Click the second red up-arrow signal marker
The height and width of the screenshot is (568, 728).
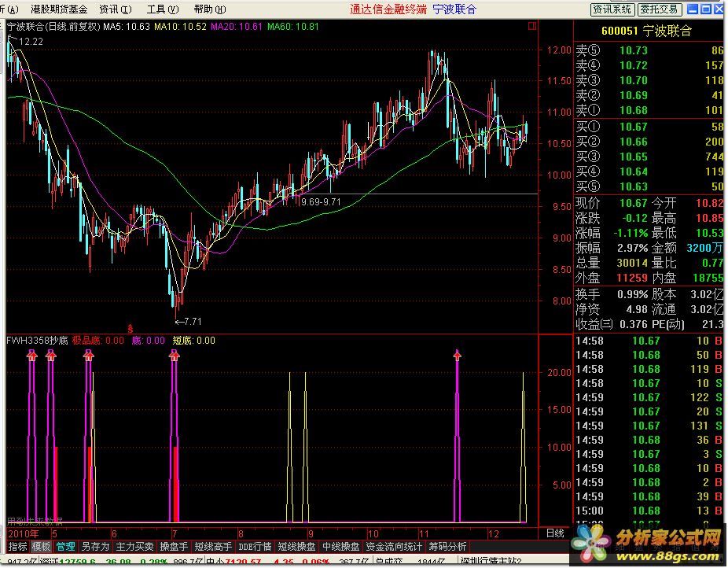coord(51,356)
